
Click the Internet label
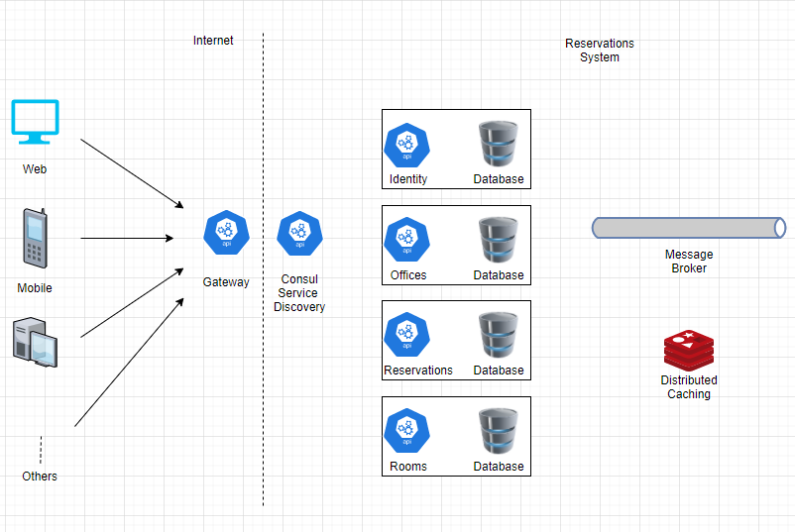tap(213, 41)
